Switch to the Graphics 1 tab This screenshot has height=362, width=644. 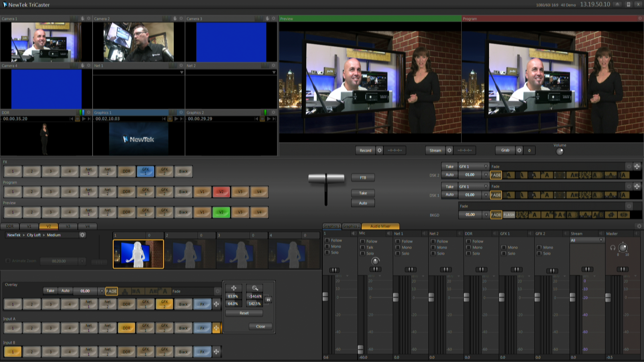click(x=332, y=226)
